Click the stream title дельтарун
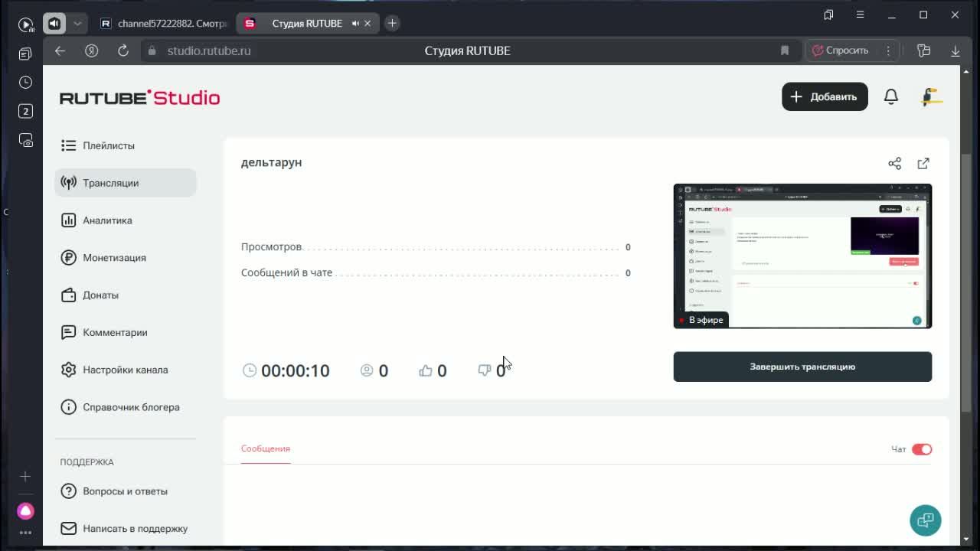The height and width of the screenshot is (551, 980). [272, 162]
